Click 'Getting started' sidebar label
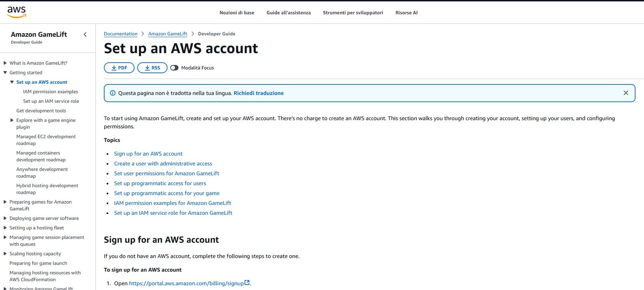644x290 pixels. (26, 72)
